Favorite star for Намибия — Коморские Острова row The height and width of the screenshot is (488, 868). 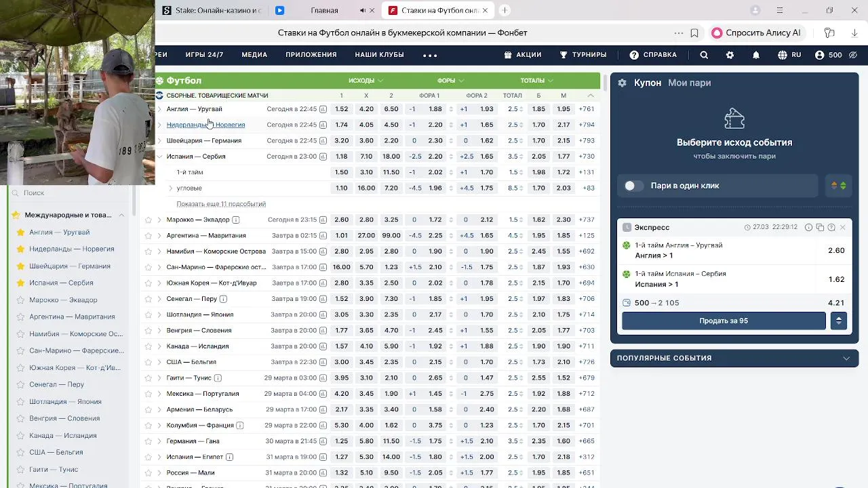point(149,251)
